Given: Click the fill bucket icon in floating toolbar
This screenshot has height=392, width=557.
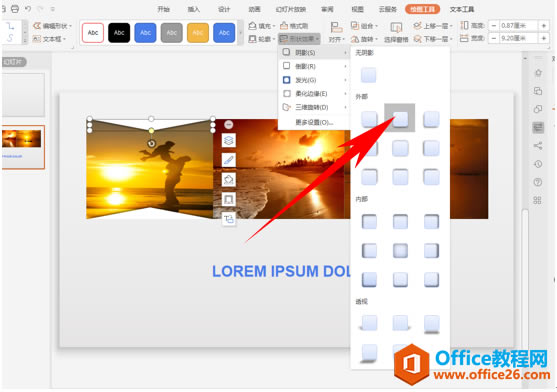Looking at the screenshot, I should [228, 179].
